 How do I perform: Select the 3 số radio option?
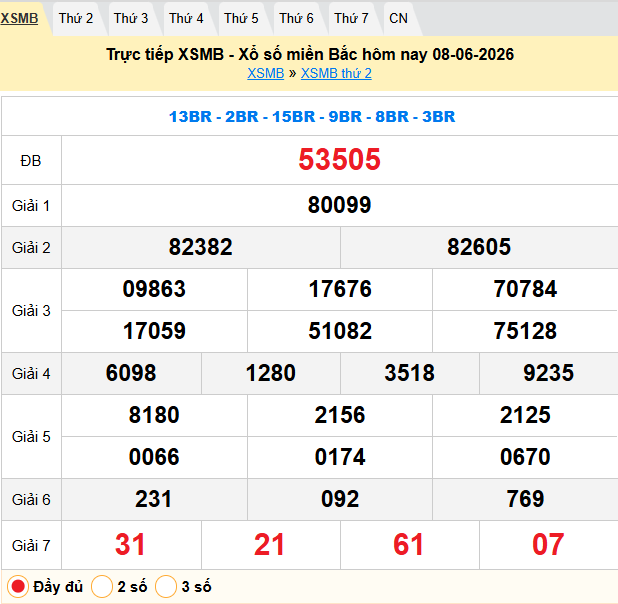click(x=166, y=587)
